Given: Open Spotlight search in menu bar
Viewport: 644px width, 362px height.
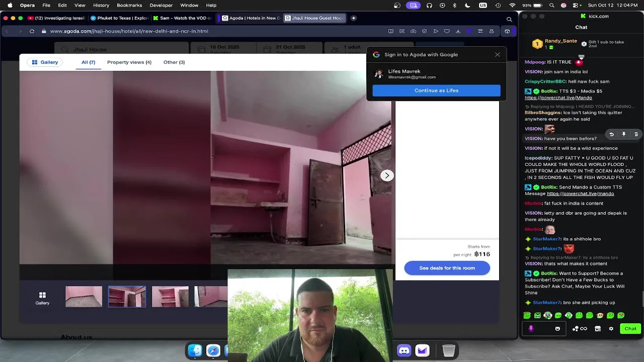Looking at the screenshot, I should (x=552, y=5).
